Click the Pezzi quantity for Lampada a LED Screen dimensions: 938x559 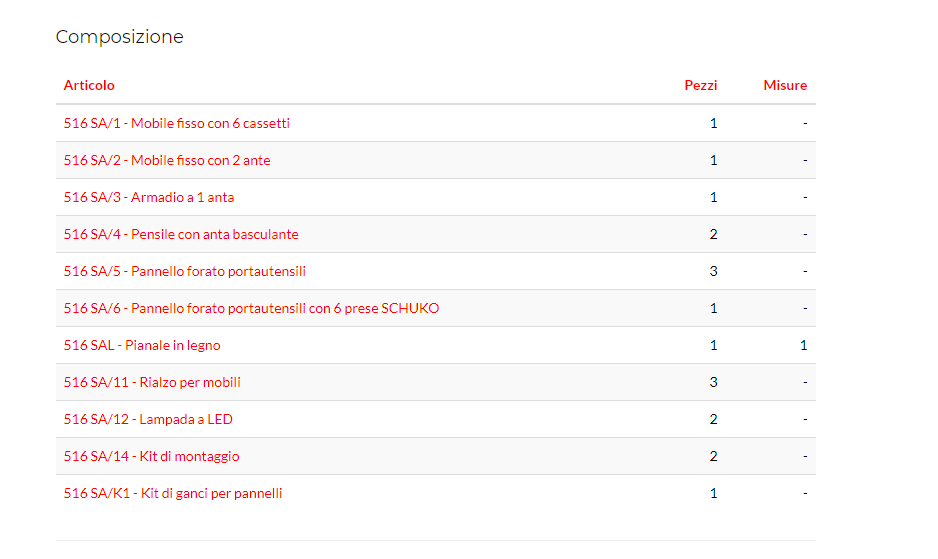(x=713, y=419)
